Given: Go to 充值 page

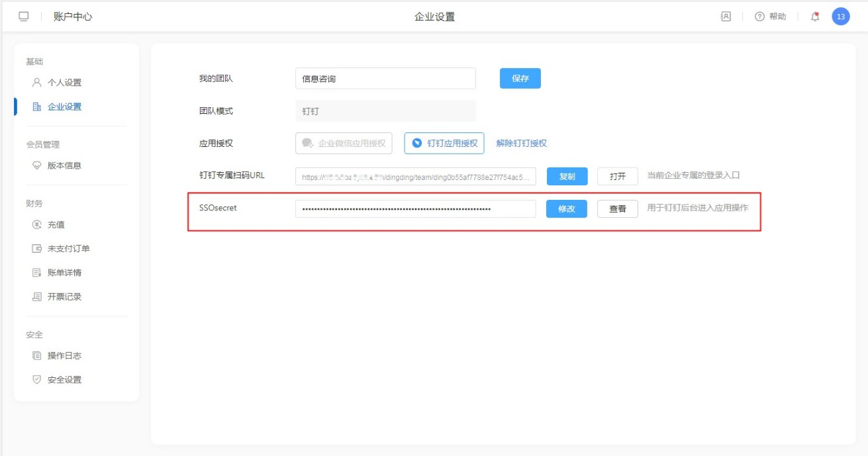Looking at the screenshot, I should point(56,224).
